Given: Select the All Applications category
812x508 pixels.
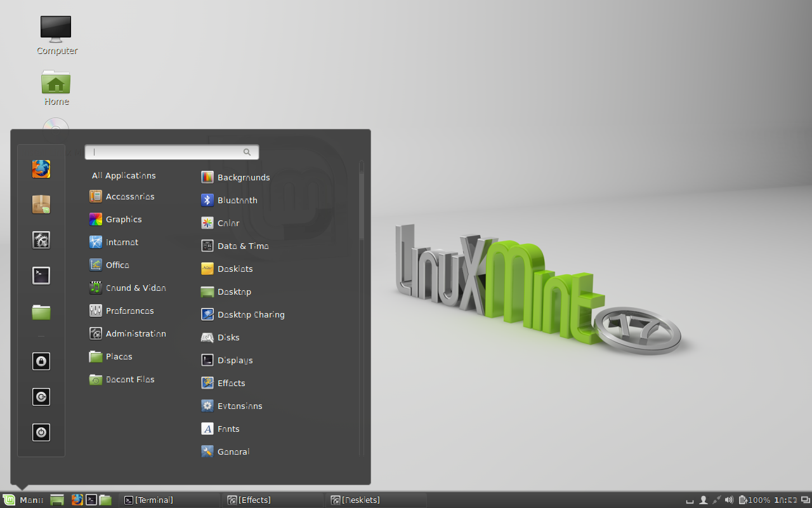Looking at the screenshot, I should pos(124,176).
